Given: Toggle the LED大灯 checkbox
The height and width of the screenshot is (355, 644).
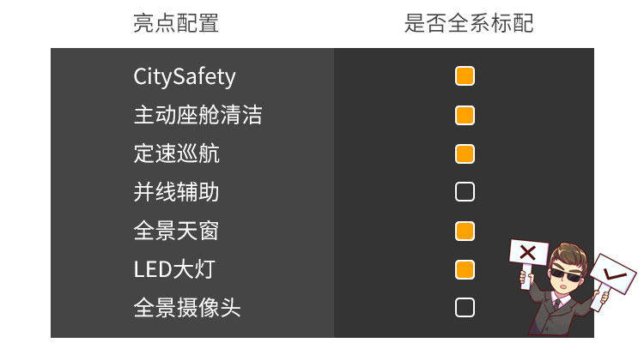Looking at the screenshot, I should [x=465, y=269].
